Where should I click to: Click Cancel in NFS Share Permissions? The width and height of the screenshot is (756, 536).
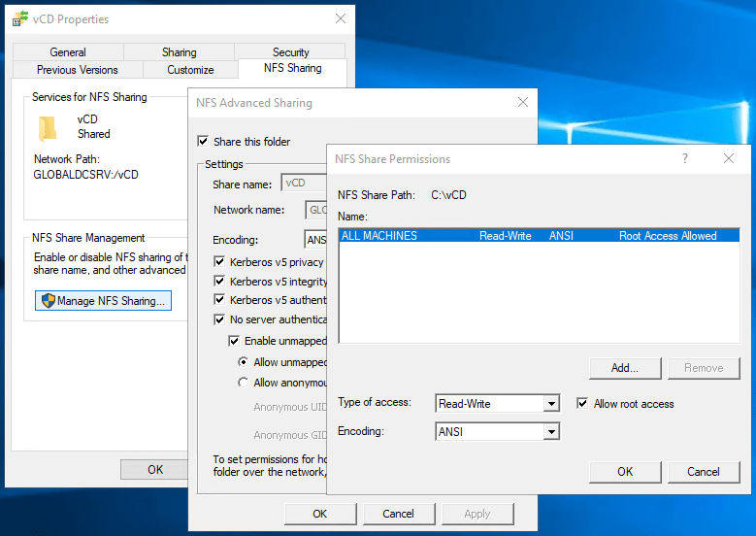pos(704,472)
